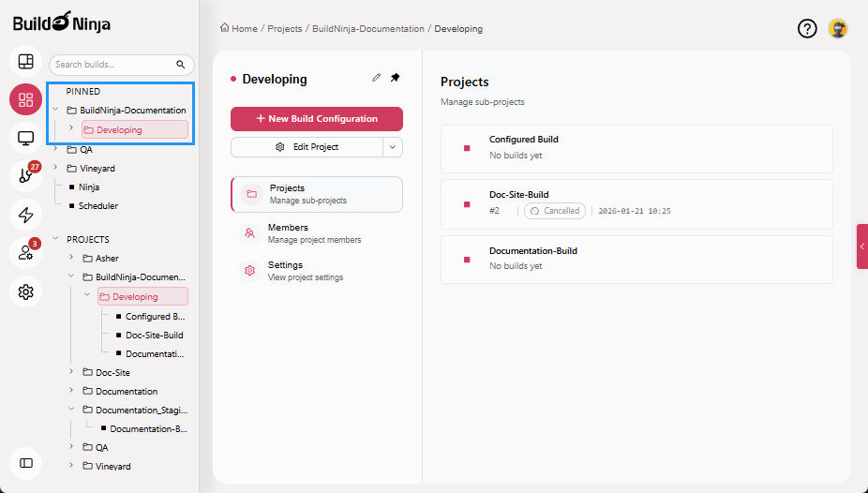This screenshot has height=493, width=868.
Task: Click the Cancelled status badge
Action: coord(555,211)
